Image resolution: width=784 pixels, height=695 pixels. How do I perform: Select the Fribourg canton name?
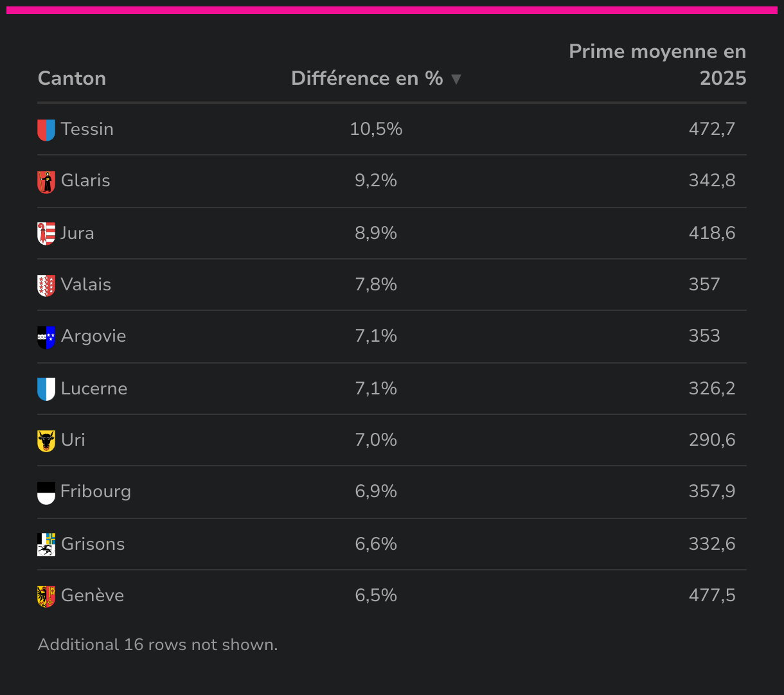tap(96, 491)
